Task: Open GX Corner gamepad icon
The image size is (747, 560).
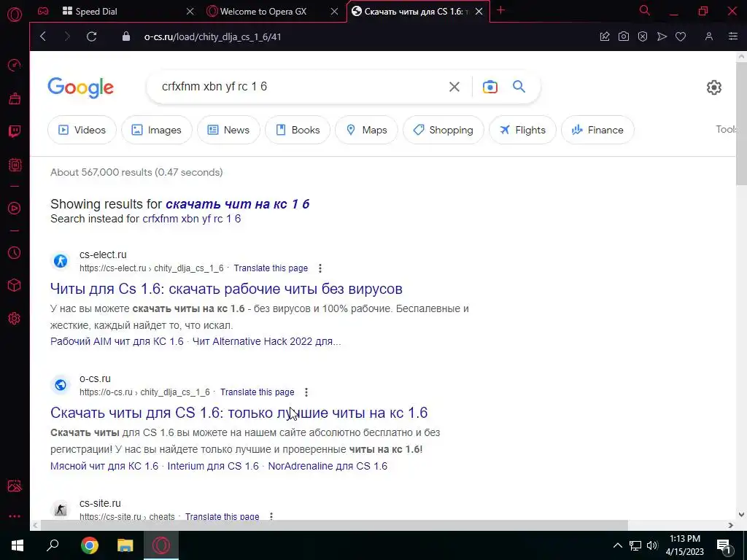Action: coord(43,11)
